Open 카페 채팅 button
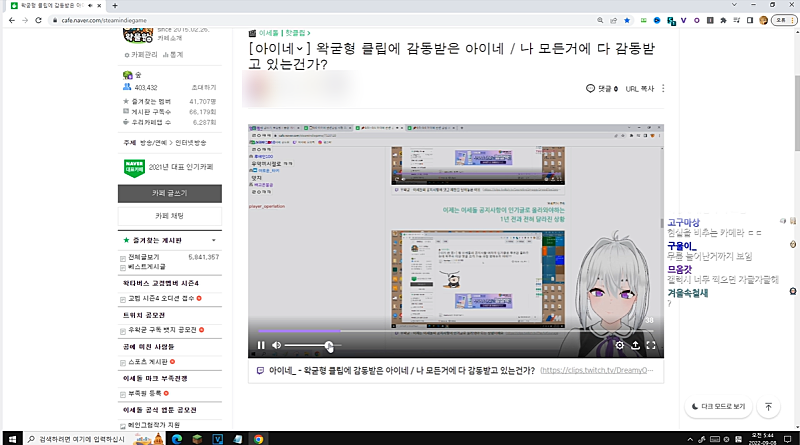800x445 pixels. tap(170, 216)
